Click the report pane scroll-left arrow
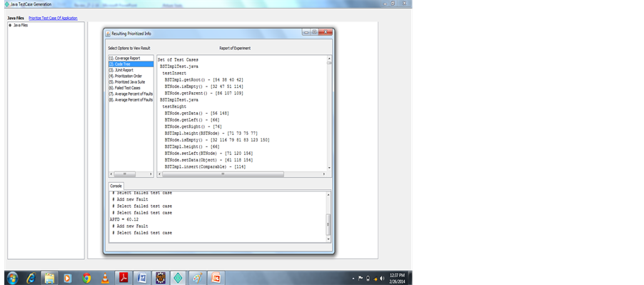 tap(159, 174)
